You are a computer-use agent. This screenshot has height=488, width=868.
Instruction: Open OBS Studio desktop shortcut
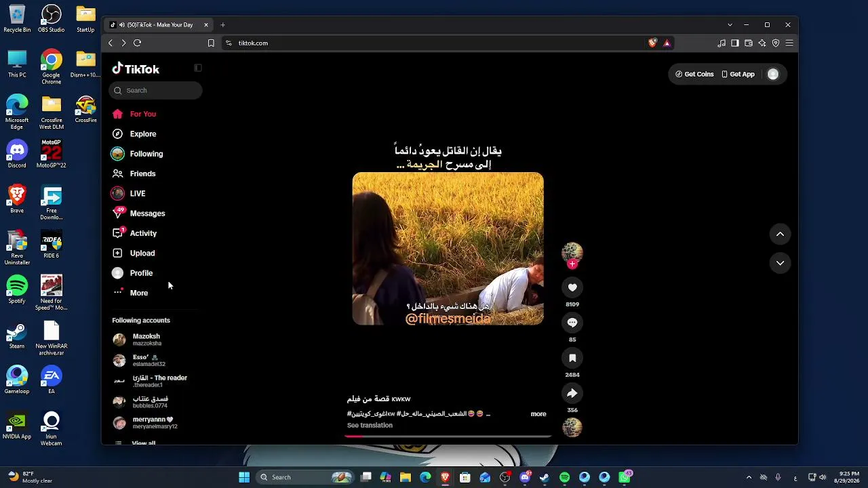tap(52, 19)
